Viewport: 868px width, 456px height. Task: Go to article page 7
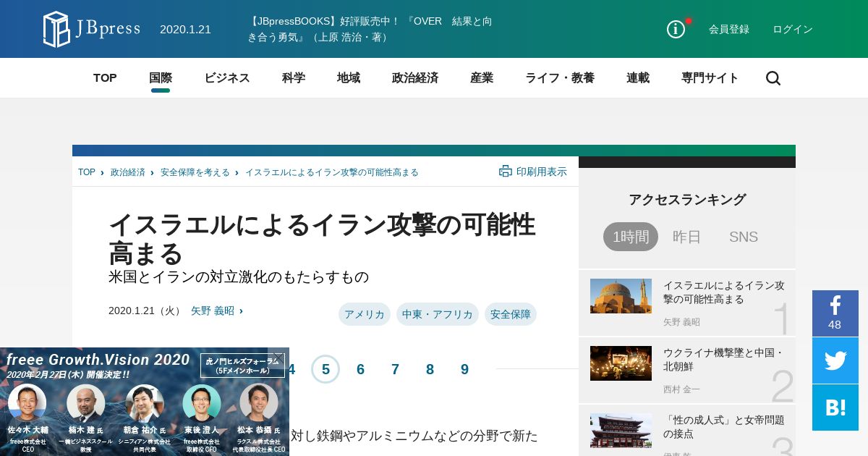(x=395, y=369)
